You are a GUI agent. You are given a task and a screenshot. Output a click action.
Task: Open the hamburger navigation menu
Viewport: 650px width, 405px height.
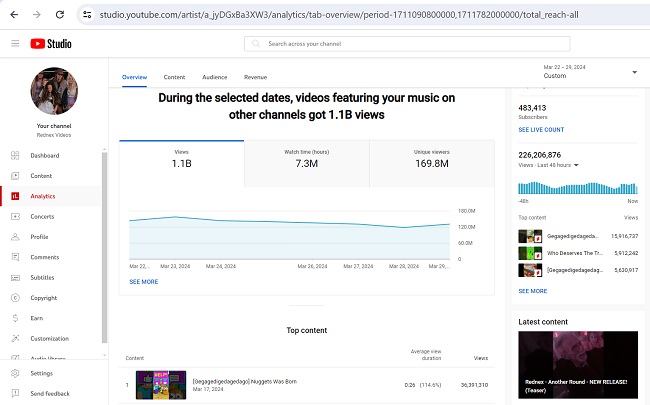click(x=15, y=44)
